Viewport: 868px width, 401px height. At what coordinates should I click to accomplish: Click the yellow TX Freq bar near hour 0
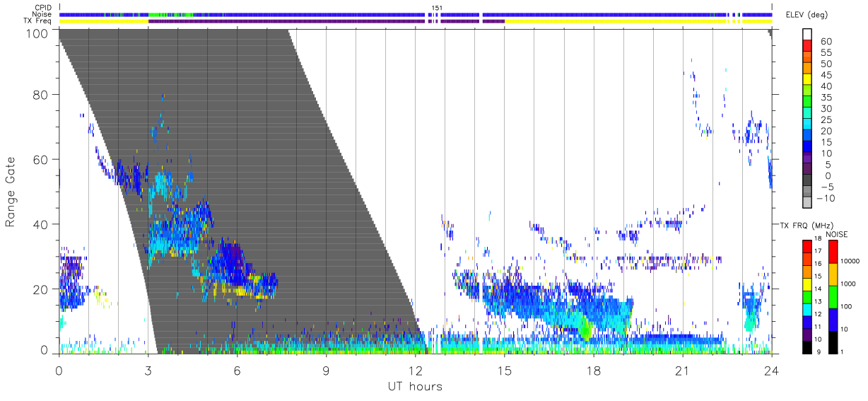pos(104,21)
